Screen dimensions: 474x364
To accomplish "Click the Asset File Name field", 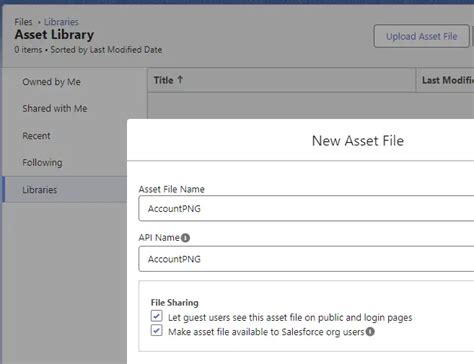I will pos(306,208).
